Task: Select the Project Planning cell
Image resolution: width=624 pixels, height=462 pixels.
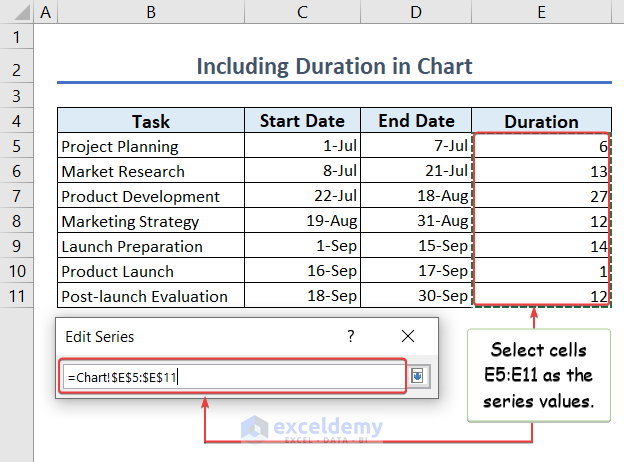Action: (150, 146)
